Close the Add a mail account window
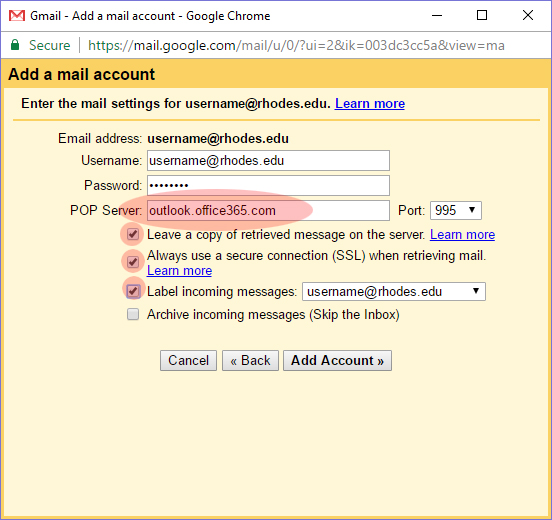 528,15
